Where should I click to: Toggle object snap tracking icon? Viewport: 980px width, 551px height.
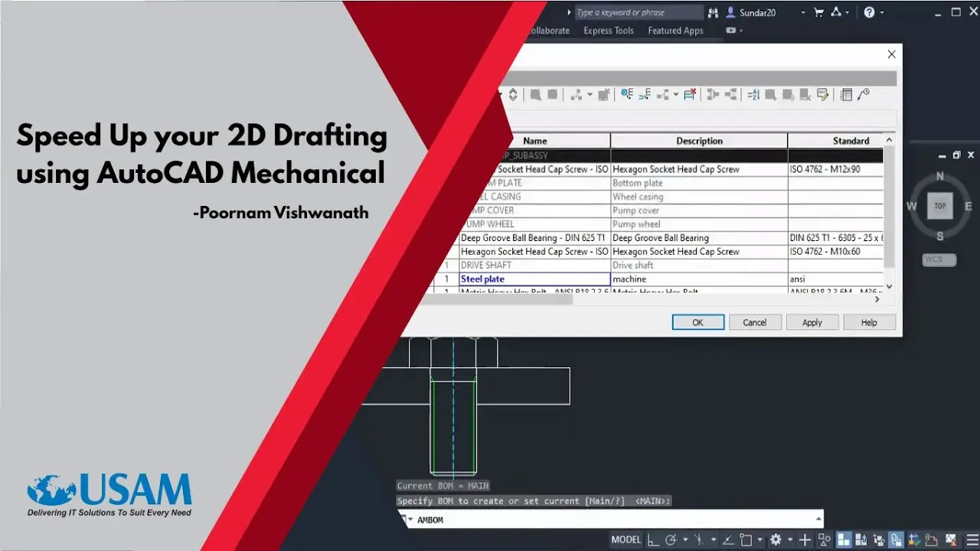[x=727, y=540]
